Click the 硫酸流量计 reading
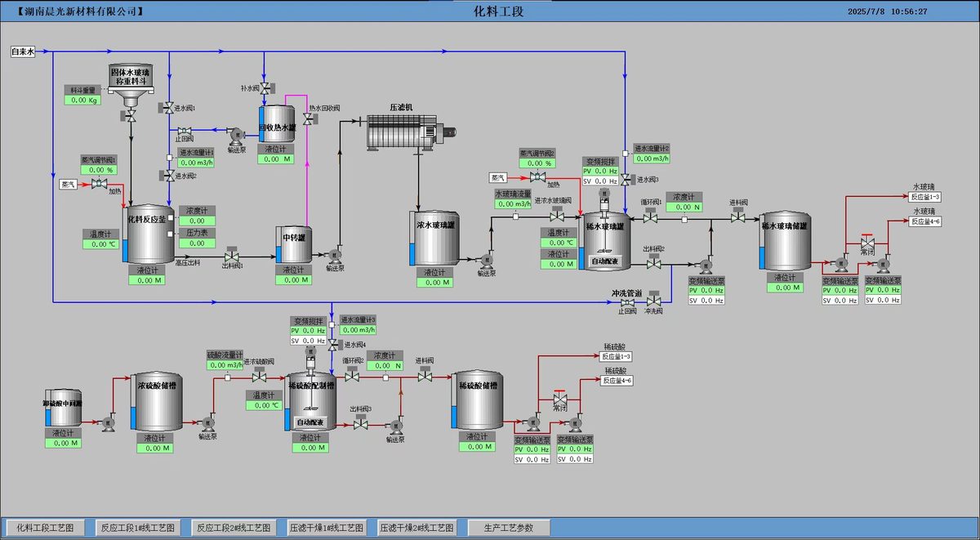The image size is (980, 540). [x=225, y=364]
